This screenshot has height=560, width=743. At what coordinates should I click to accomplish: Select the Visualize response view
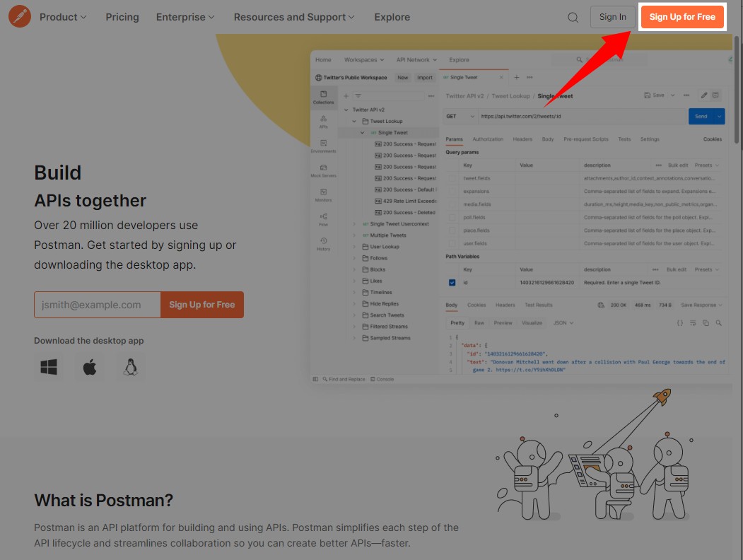tap(532, 323)
